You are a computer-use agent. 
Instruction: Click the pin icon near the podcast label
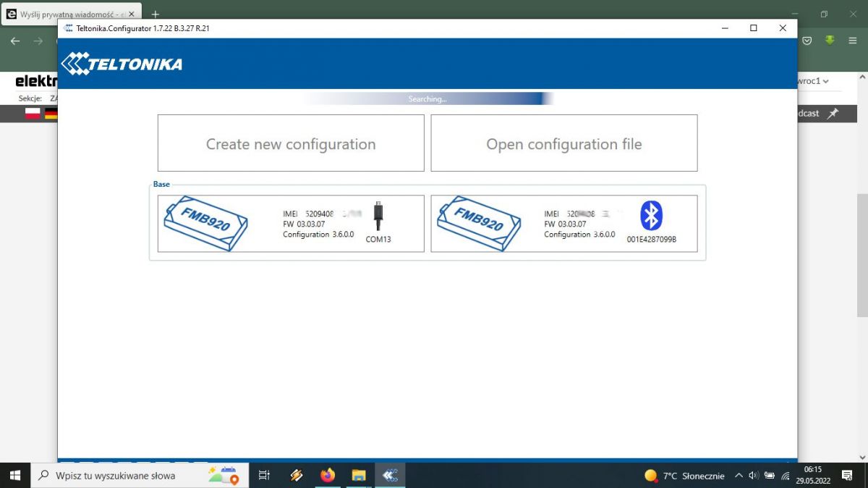tap(833, 113)
